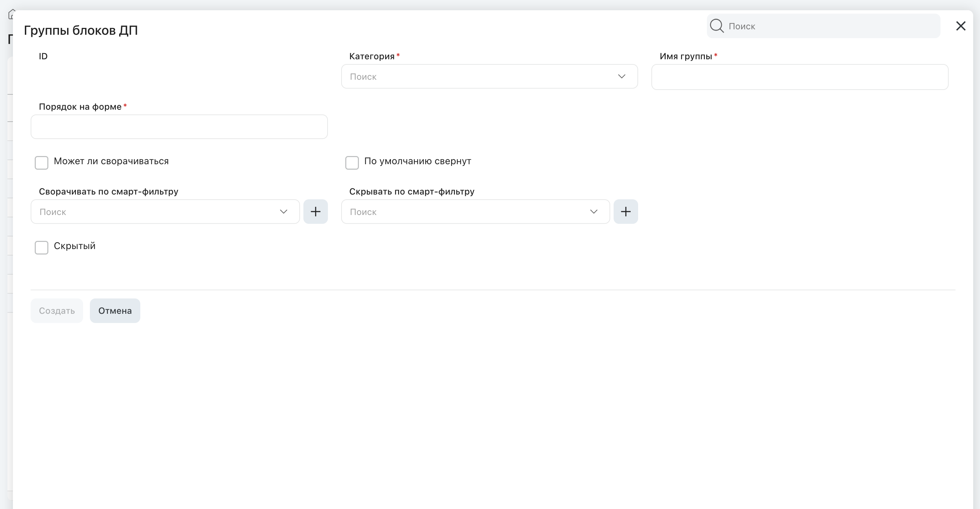The width and height of the screenshot is (980, 509).
Task: Click the Отмена button
Action: 115,311
